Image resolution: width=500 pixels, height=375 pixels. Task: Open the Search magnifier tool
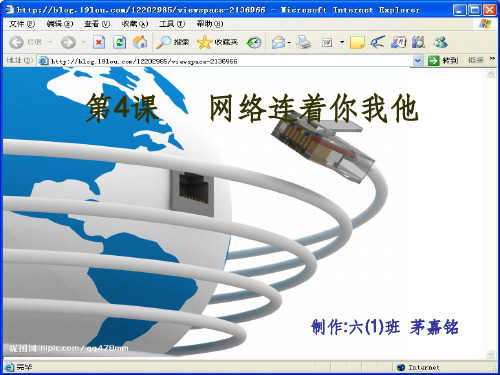click(172, 42)
